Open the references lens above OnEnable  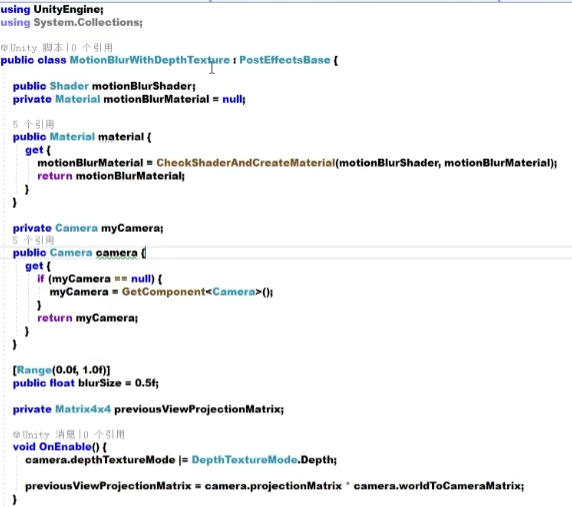pos(104,434)
